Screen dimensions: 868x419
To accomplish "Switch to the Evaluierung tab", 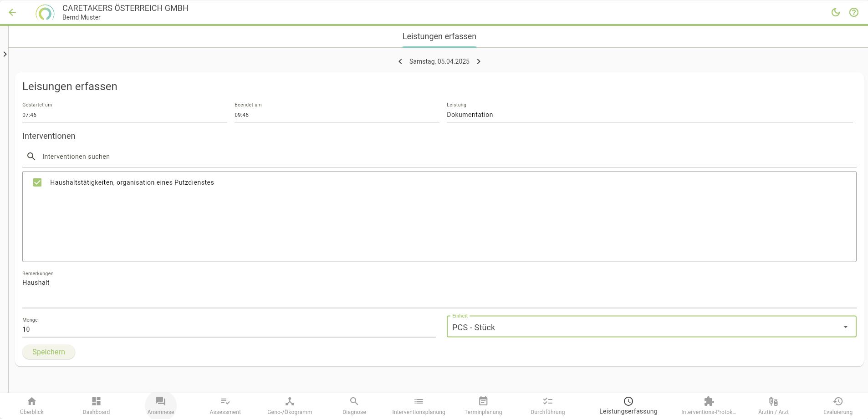I will pos(837,405).
